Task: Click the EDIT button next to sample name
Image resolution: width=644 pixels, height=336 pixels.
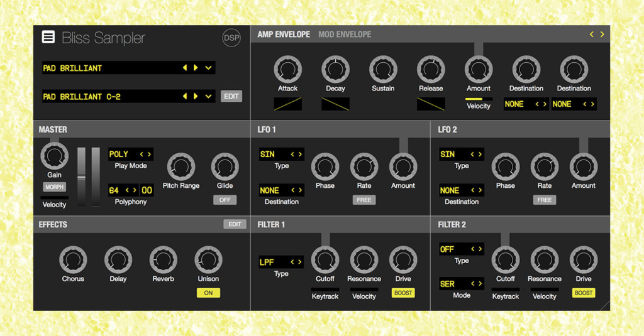Action: point(231,97)
